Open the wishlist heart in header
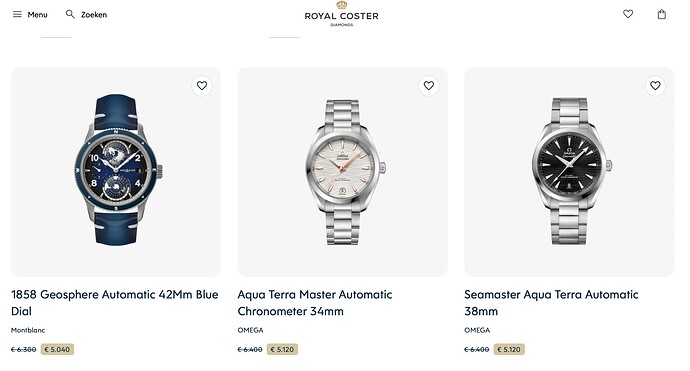Viewport: 690px width, 371px height. point(628,14)
